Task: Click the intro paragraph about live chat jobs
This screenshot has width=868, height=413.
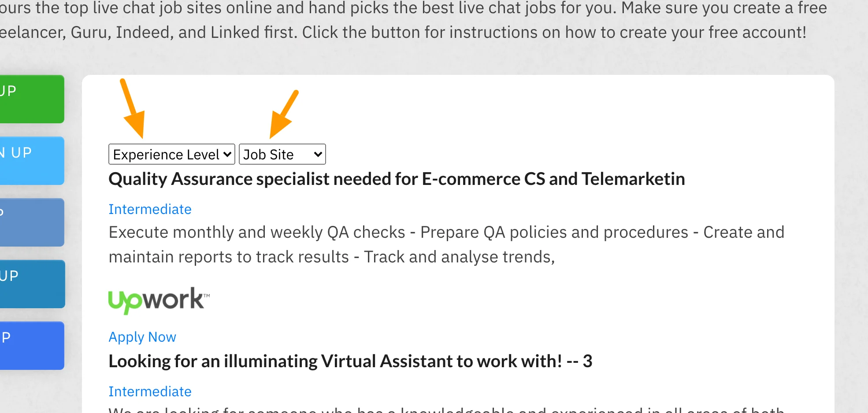Action: pos(410,20)
